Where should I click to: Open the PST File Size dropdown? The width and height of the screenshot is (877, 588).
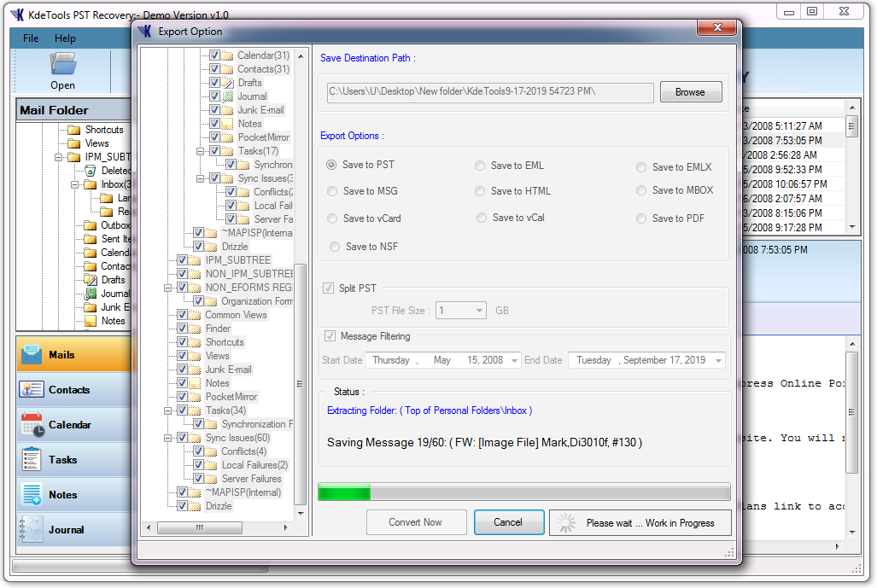[x=479, y=311]
